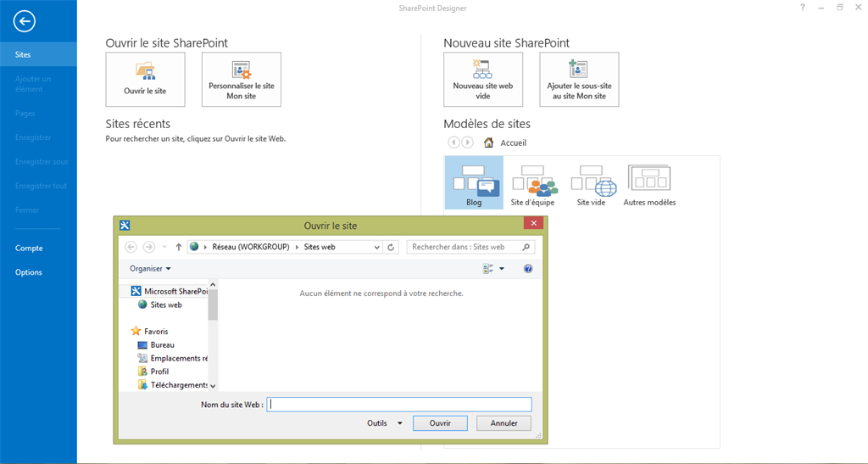
Task: Click the dialog forward arrow button
Action: click(149, 247)
